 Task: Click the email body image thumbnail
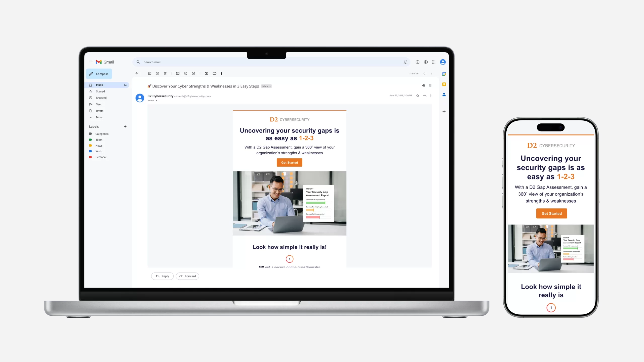coord(290,203)
